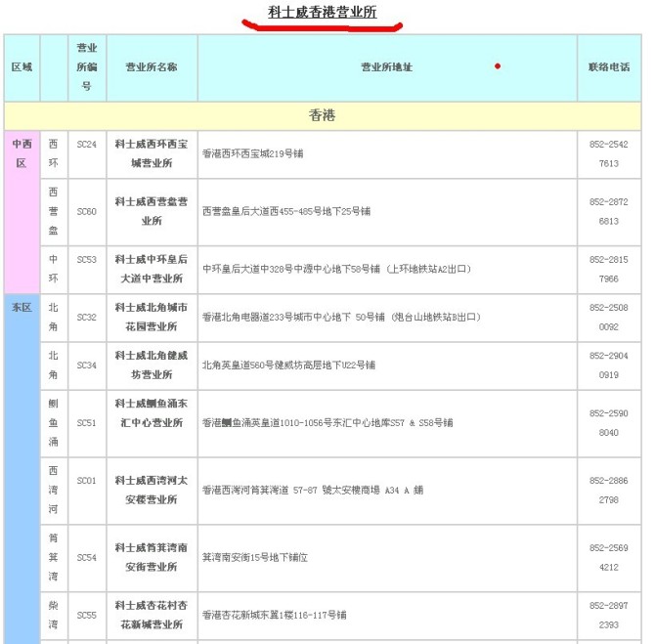Select the 营业所名称 column header

(x=152, y=67)
